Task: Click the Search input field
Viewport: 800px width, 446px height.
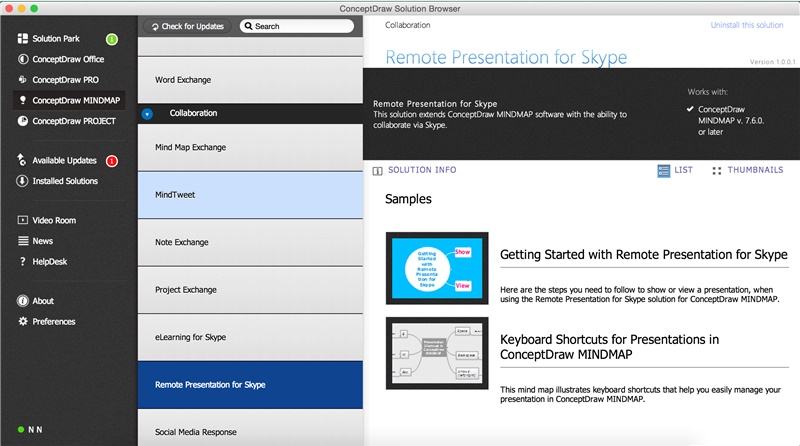Action: [x=297, y=26]
